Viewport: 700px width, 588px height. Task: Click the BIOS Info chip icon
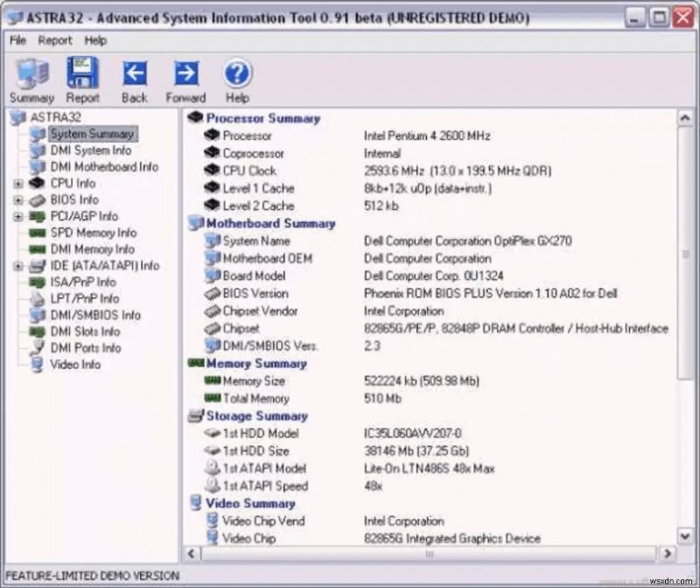[38, 200]
